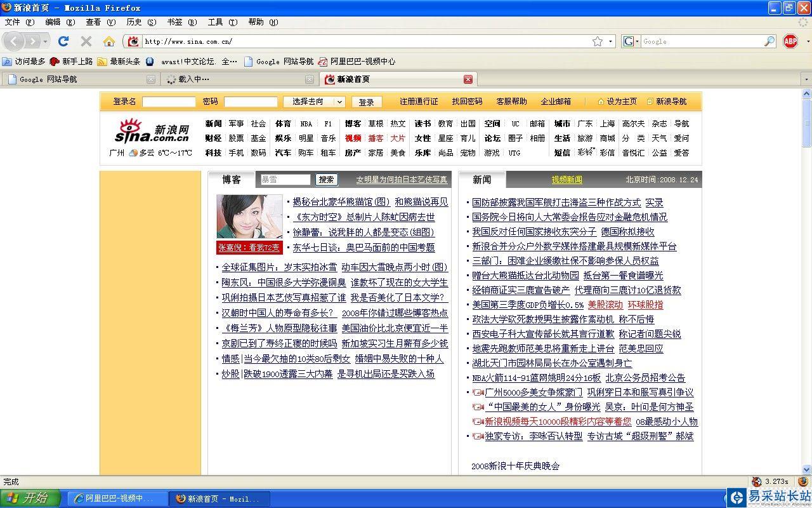
Task: Focus the 登录名 username field
Action: (169, 102)
